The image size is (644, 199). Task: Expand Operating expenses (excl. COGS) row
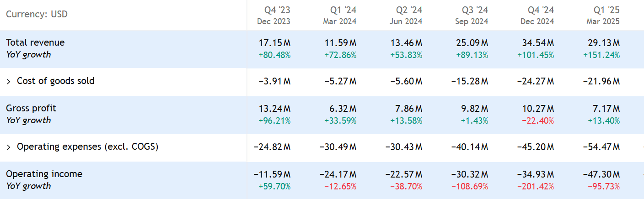click(9, 147)
